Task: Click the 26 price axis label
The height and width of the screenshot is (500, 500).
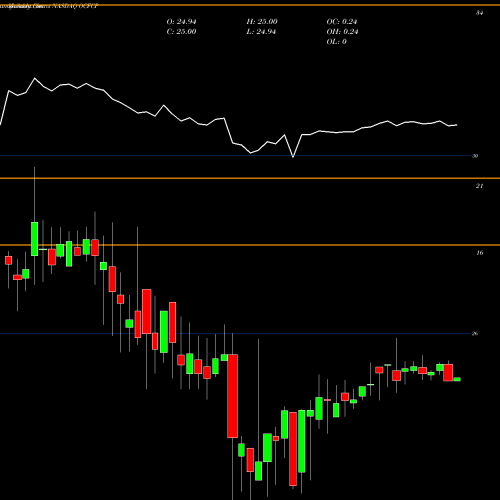Action: click(475, 333)
